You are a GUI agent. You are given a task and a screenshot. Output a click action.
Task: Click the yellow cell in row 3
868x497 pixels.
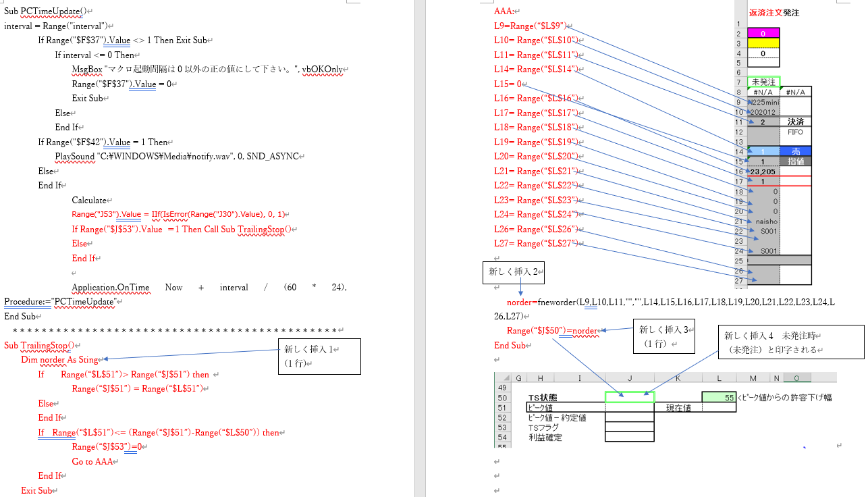point(763,43)
